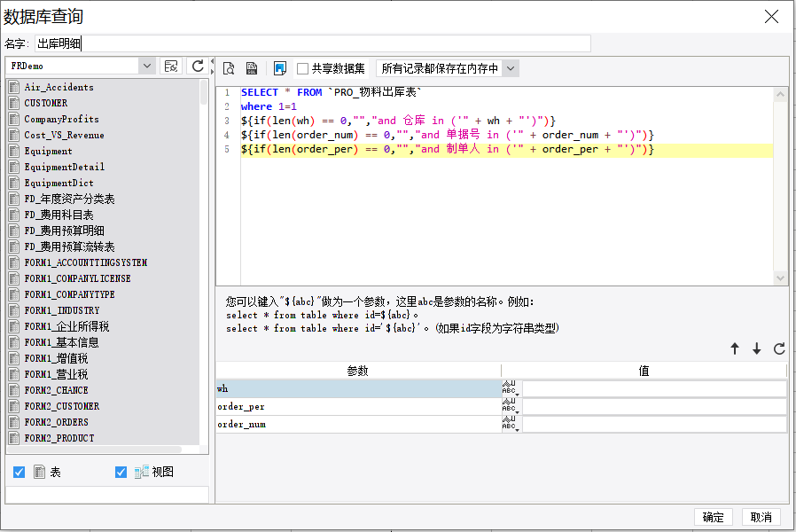The image size is (796, 532).
Task: Click the SQL save icon in toolbar
Action: pyautogui.click(x=252, y=68)
